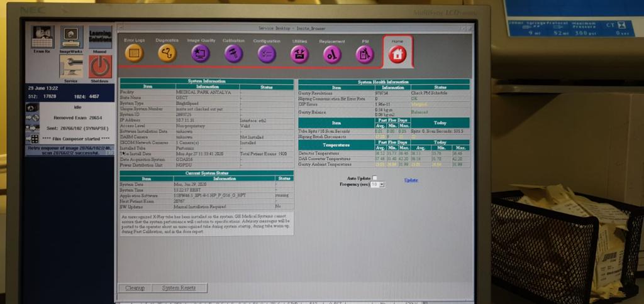Click the Cleanup button

click(135, 288)
